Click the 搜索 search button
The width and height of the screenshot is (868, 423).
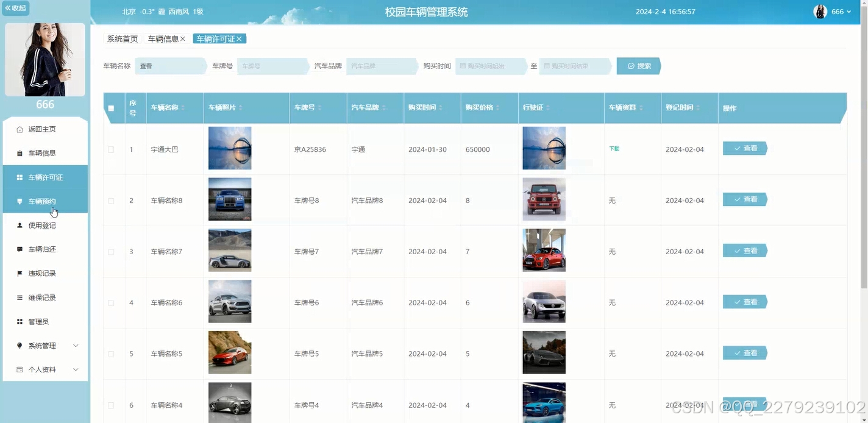[x=638, y=65]
